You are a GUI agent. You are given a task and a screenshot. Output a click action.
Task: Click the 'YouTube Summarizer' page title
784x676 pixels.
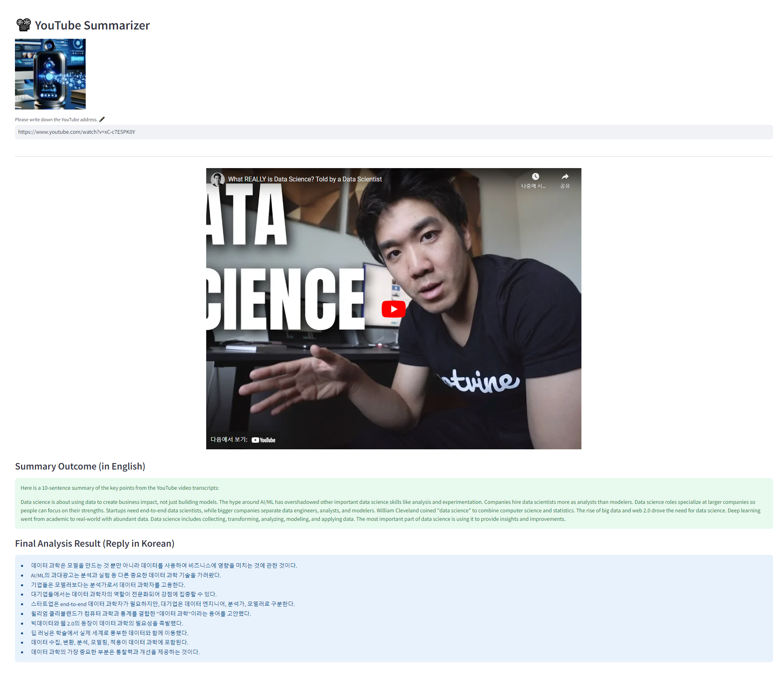[x=92, y=25]
